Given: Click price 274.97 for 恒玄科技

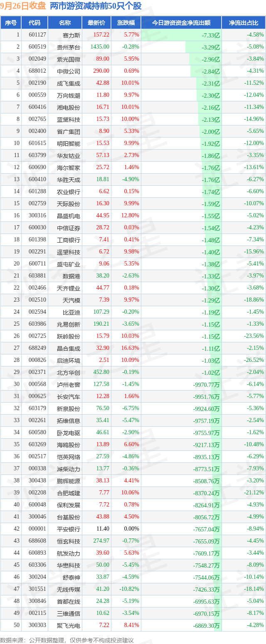Looking at the screenshot, I should 101,541.
